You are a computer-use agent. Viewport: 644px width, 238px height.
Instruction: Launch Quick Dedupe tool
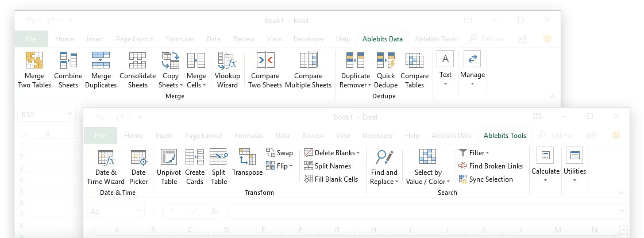click(385, 70)
